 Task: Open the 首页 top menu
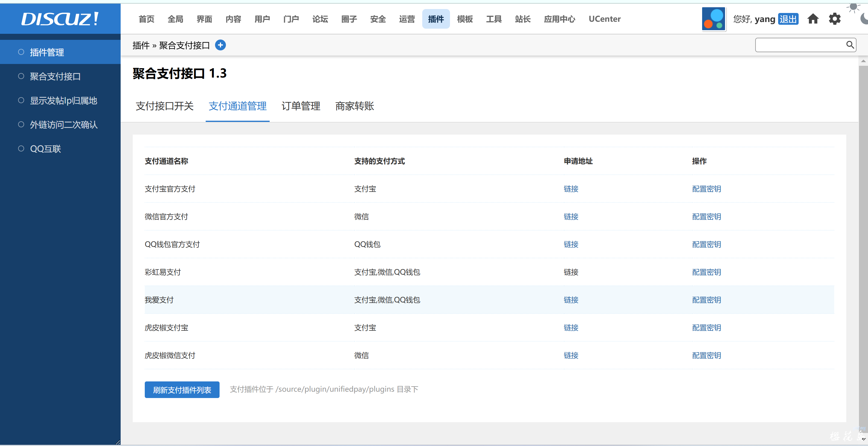(147, 19)
